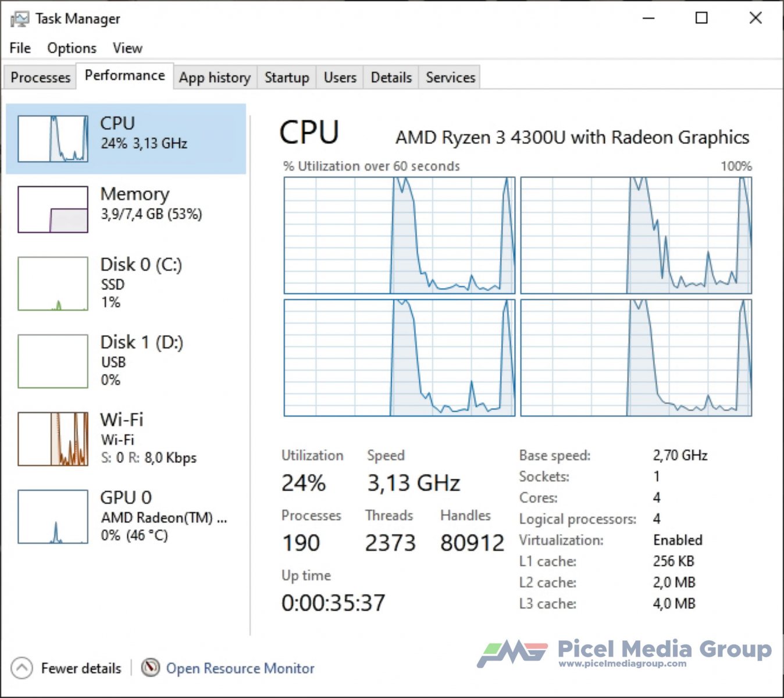Select the GPU 0 AMD Radeon graph
The width and height of the screenshot is (784, 698).
(53, 517)
